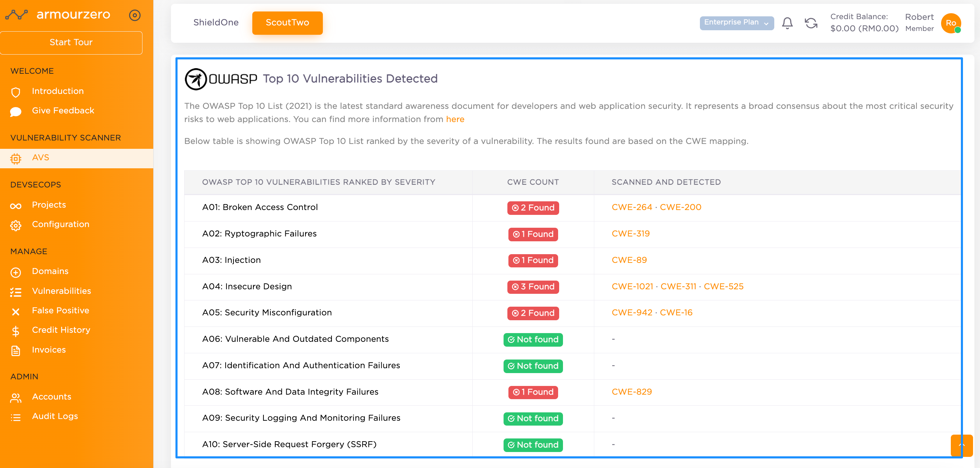
Task: Click the '1 Found' badge for Injection
Action: point(533,261)
